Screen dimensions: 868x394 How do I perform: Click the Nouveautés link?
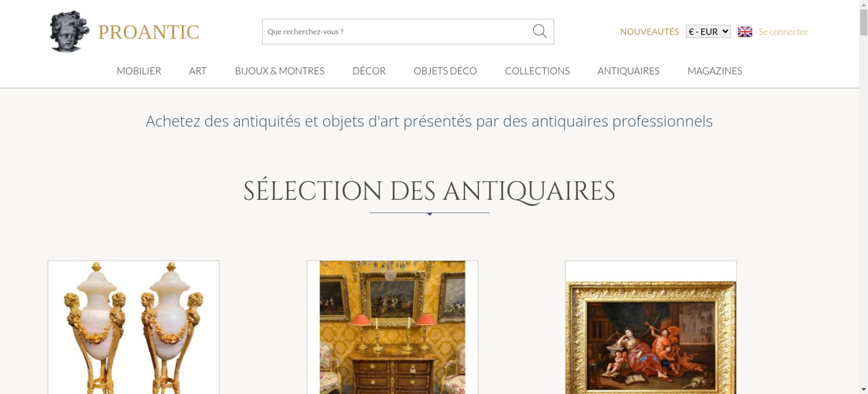click(x=649, y=32)
